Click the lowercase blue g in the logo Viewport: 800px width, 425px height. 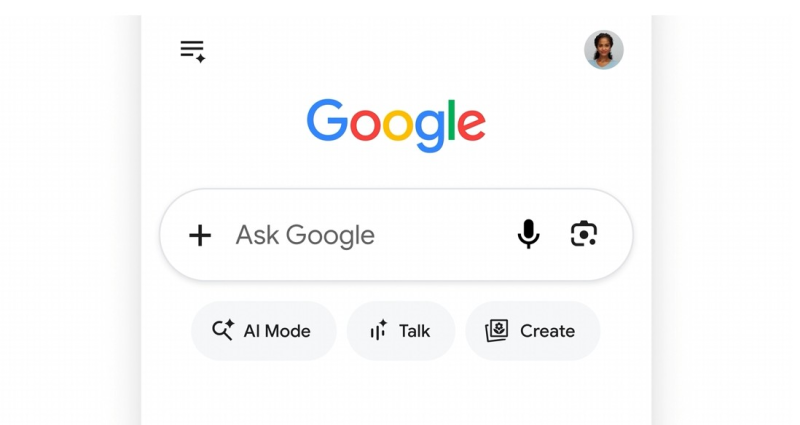430,131
